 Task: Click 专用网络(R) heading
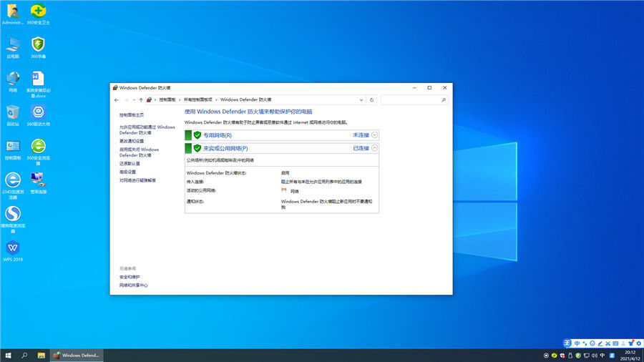218,135
